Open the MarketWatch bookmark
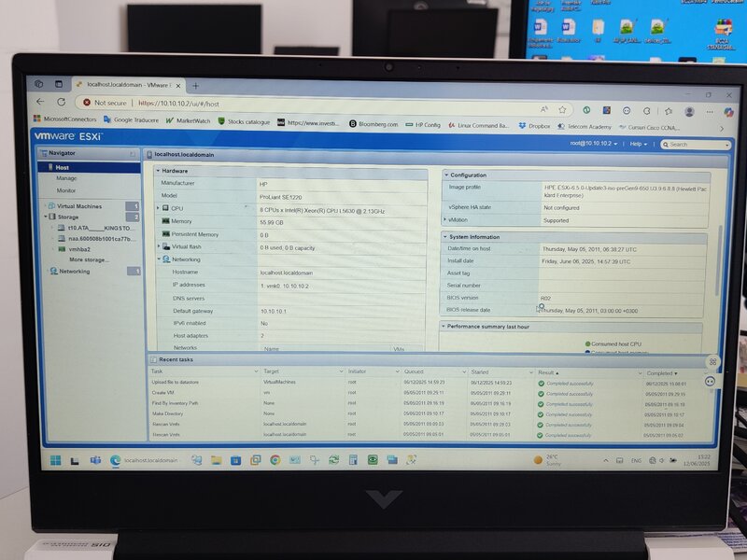Screen dimensions: 747x560 188,120
